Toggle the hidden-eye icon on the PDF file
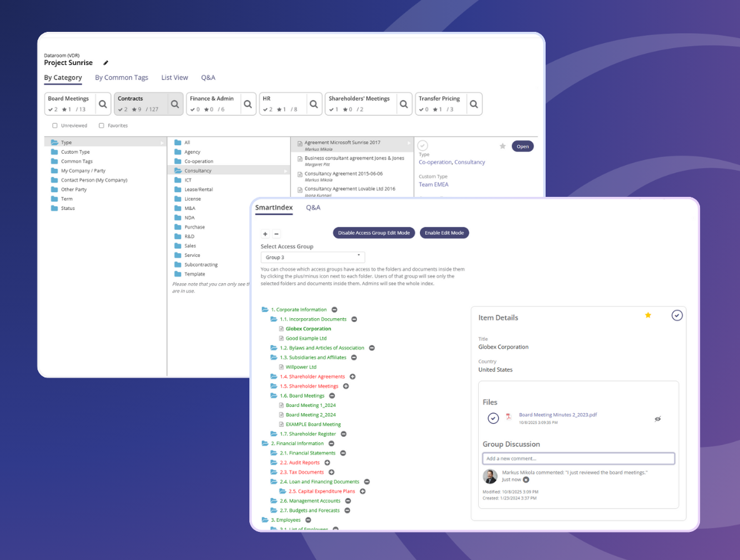740x560 pixels. pos(657,419)
